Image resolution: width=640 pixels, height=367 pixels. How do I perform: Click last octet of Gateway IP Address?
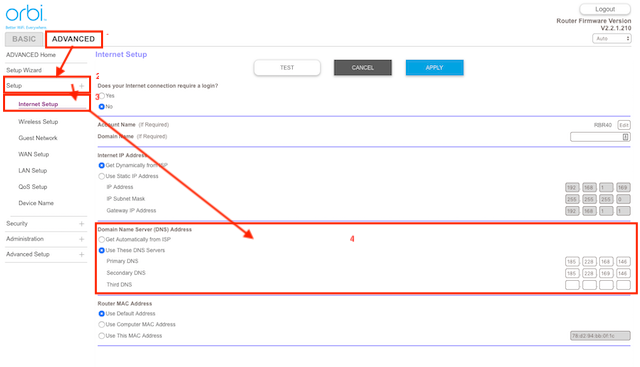pos(623,211)
